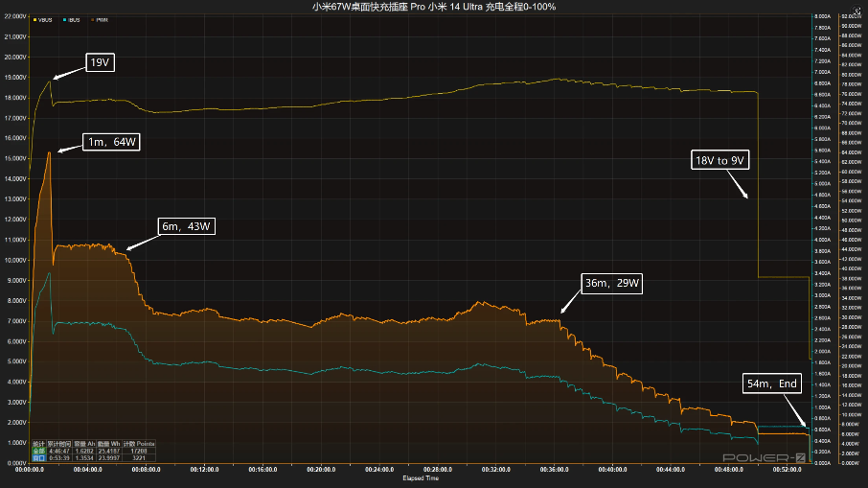Image resolution: width=868 pixels, height=488 pixels.
Task: Toggle the PWR legend entry
Action: click(100, 20)
